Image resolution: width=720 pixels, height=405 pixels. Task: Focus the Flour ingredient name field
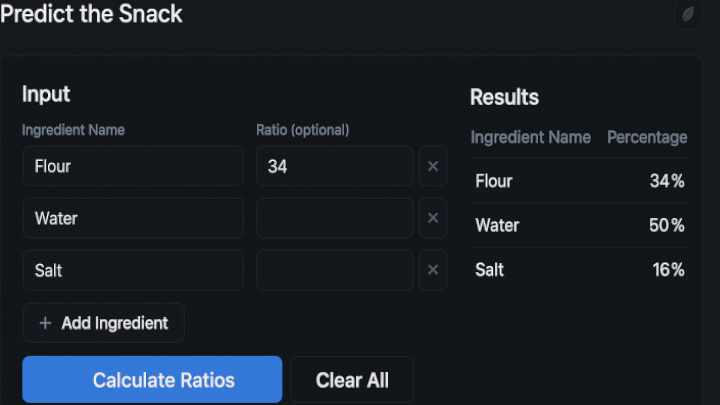coord(133,166)
